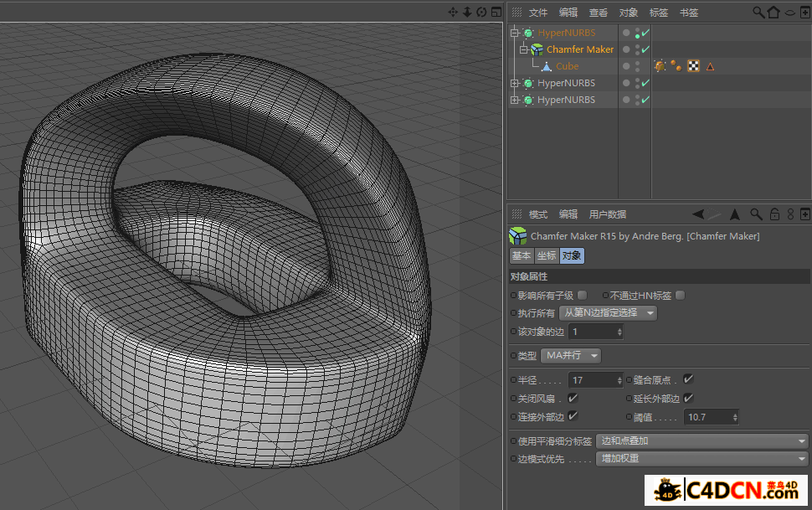Open the 边和点叠加 dropdown
The width and height of the screenshot is (812, 510).
[702, 441]
